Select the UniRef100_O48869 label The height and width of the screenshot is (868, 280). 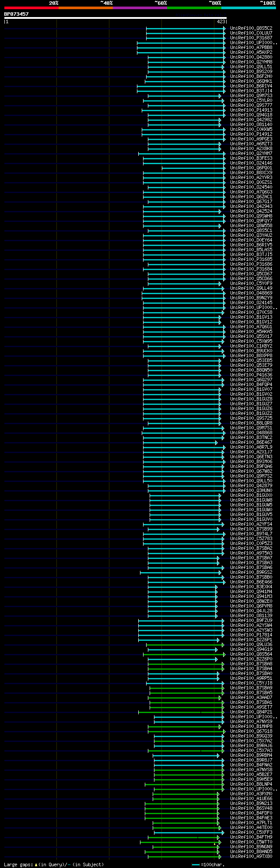(251, 293)
